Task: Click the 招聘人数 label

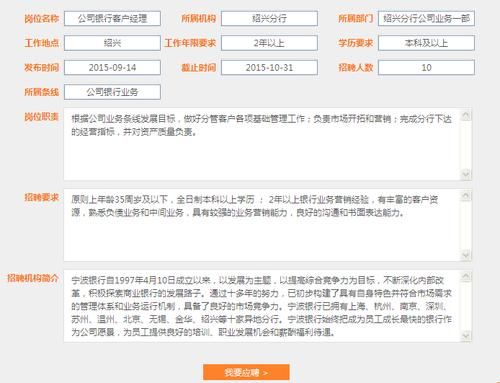Action: point(356,68)
